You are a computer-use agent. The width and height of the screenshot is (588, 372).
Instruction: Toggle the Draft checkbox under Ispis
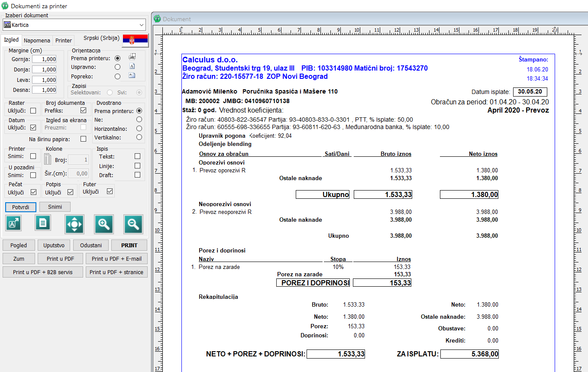coord(137,175)
